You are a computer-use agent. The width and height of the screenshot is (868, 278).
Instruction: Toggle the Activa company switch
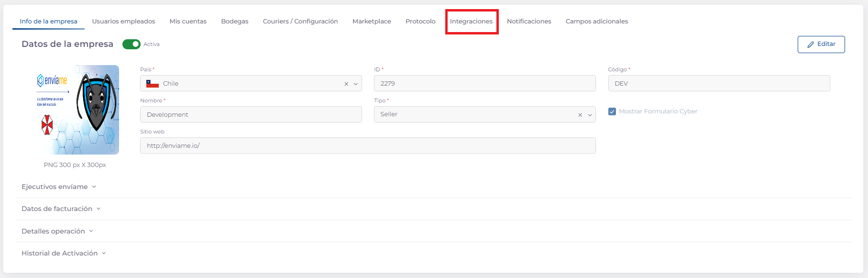pyautogui.click(x=132, y=44)
